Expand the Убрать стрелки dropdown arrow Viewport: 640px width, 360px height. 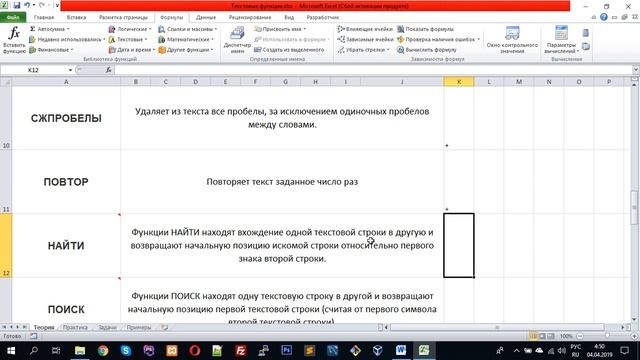point(388,50)
